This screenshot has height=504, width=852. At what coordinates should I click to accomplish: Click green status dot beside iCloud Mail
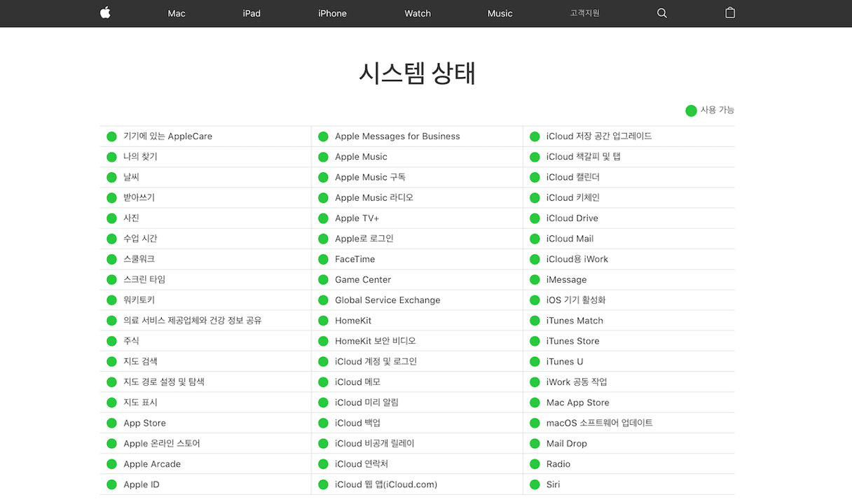pos(535,239)
